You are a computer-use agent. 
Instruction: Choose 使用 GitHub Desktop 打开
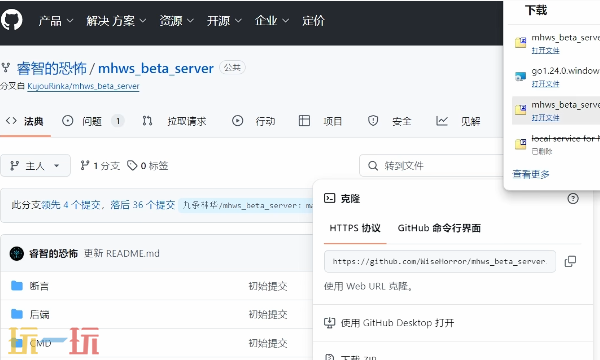click(398, 323)
